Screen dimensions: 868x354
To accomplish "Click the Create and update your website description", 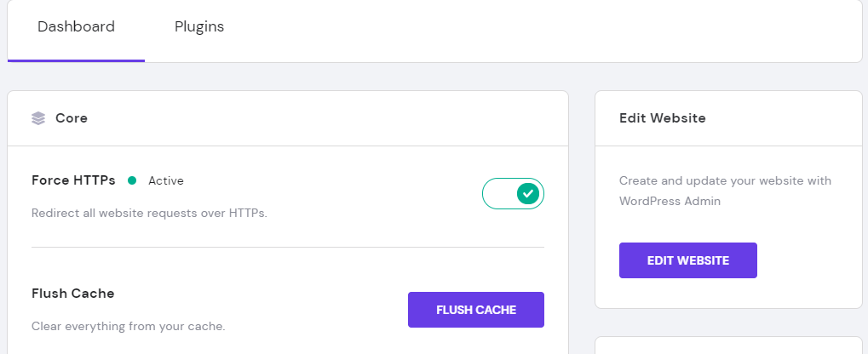I will click(x=725, y=180).
